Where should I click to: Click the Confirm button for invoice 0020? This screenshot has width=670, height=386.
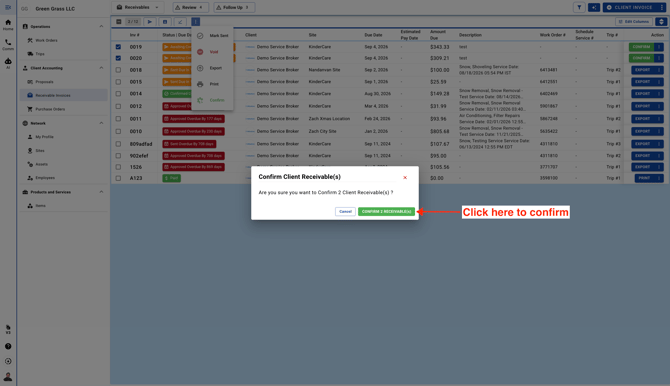click(641, 58)
